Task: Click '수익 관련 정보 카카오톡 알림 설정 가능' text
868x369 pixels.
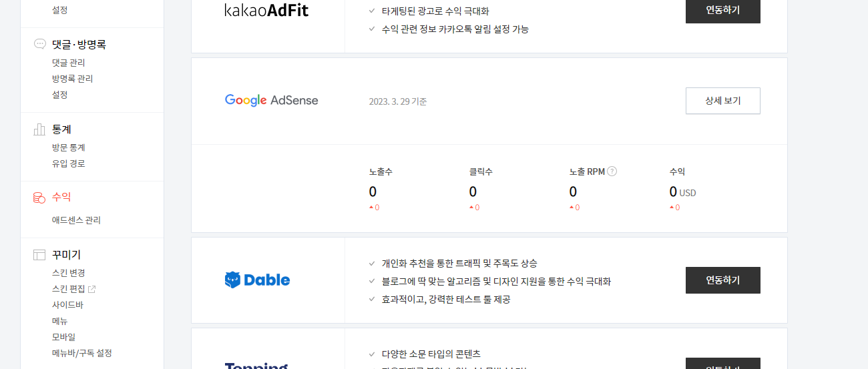Action: pos(455,29)
